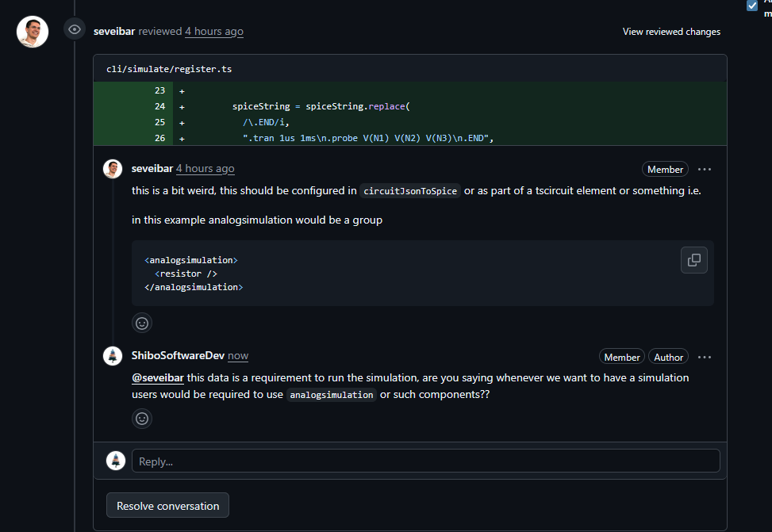Click ShiboSoftwareDev's avatar beside reply
This screenshot has height=532, width=772.
(113, 356)
